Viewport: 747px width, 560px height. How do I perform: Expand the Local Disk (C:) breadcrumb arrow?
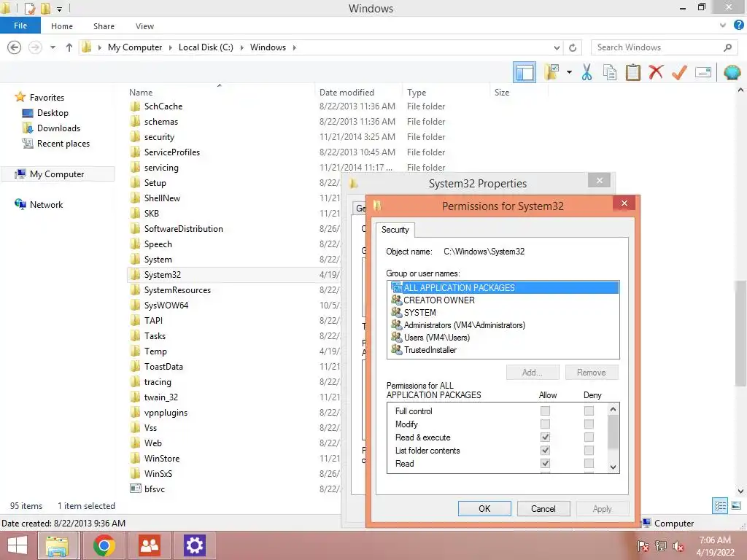pyautogui.click(x=242, y=47)
